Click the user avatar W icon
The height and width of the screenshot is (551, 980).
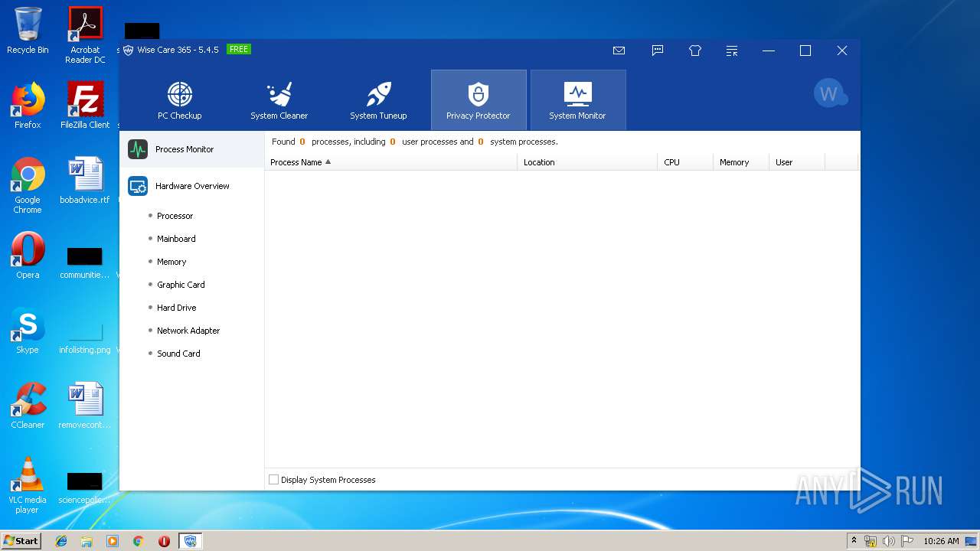pyautogui.click(x=830, y=93)
